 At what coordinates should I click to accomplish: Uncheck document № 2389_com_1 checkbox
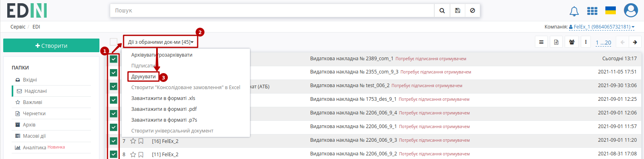point(114,59)
